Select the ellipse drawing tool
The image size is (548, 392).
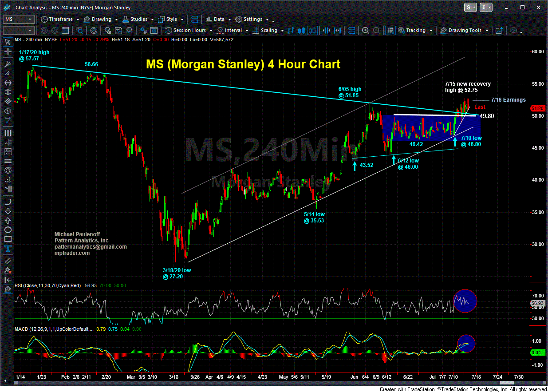point(8,229)
